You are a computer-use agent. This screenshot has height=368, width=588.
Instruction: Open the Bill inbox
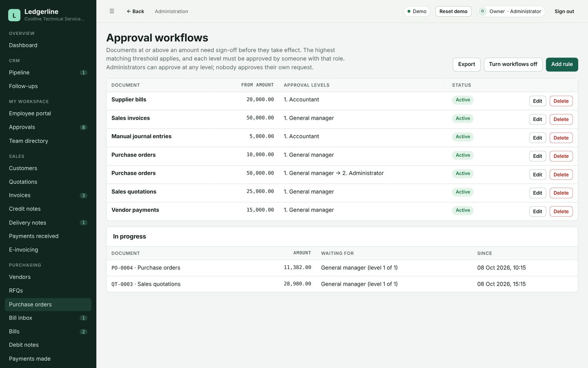click(48, 318)
